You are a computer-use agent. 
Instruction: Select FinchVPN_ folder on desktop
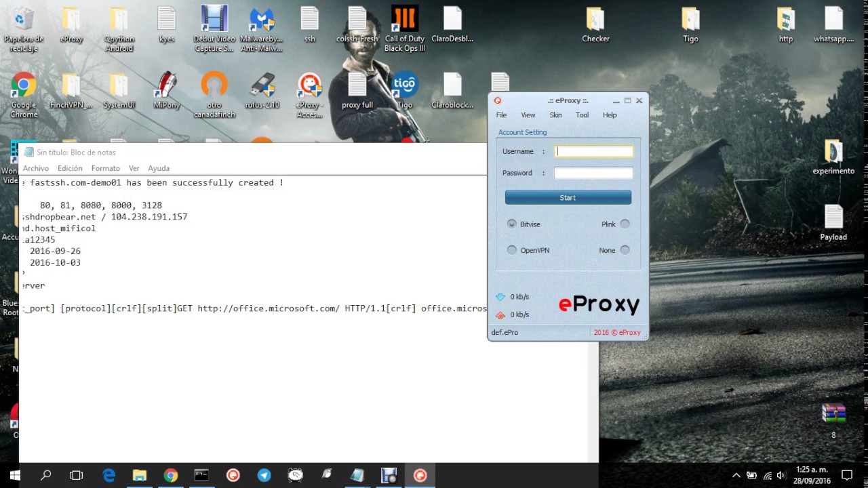(x=71, y=91)
